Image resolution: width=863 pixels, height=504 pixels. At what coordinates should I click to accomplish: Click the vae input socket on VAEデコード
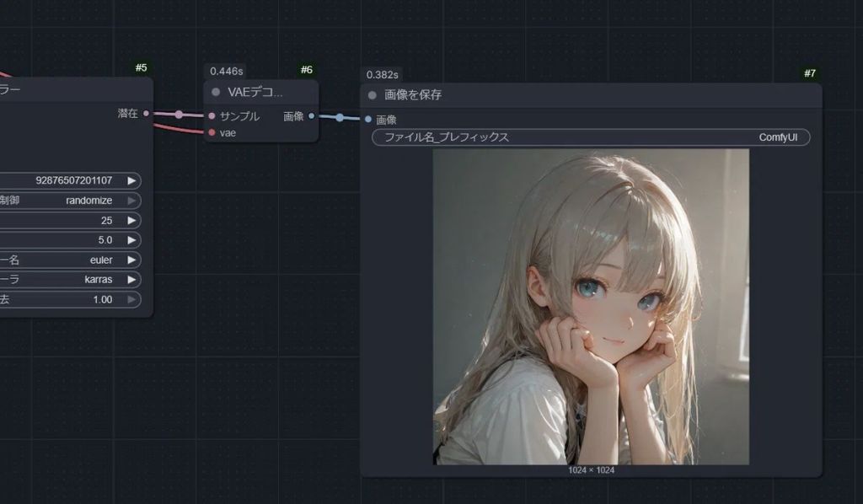[x=210, y=131]
